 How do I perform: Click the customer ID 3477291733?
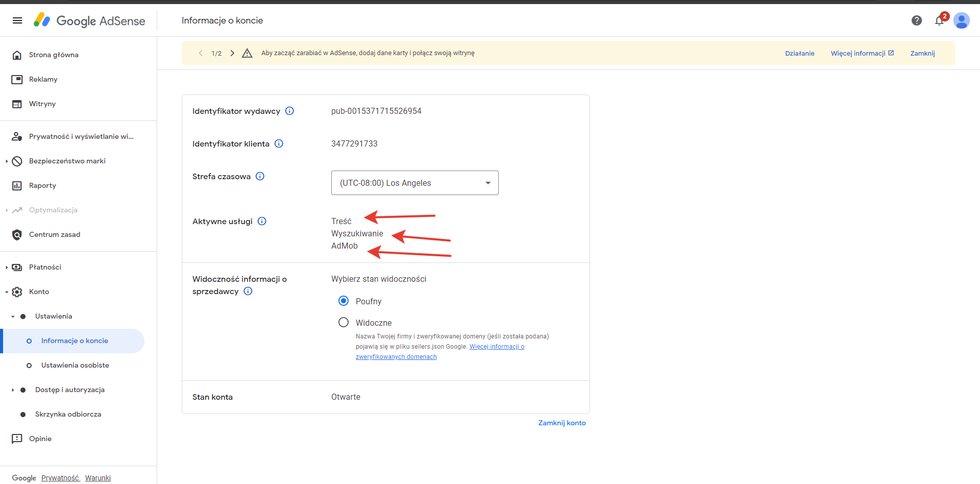[x=354, y=143]
